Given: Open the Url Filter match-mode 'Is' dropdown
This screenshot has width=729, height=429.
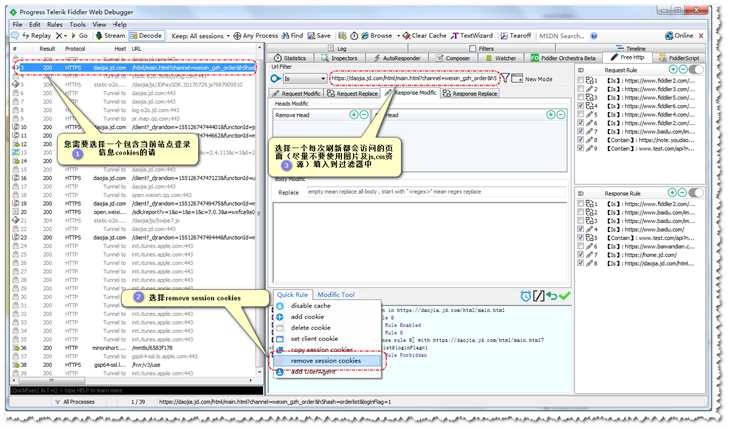Looking at the screenshot, I should click(304, 79).
